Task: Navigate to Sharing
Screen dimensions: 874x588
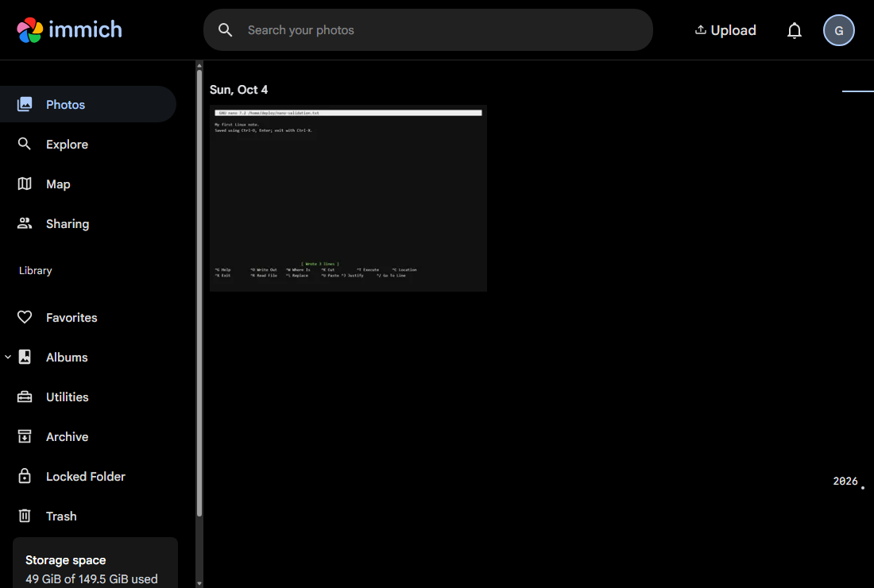Action: tap(88, 223)
